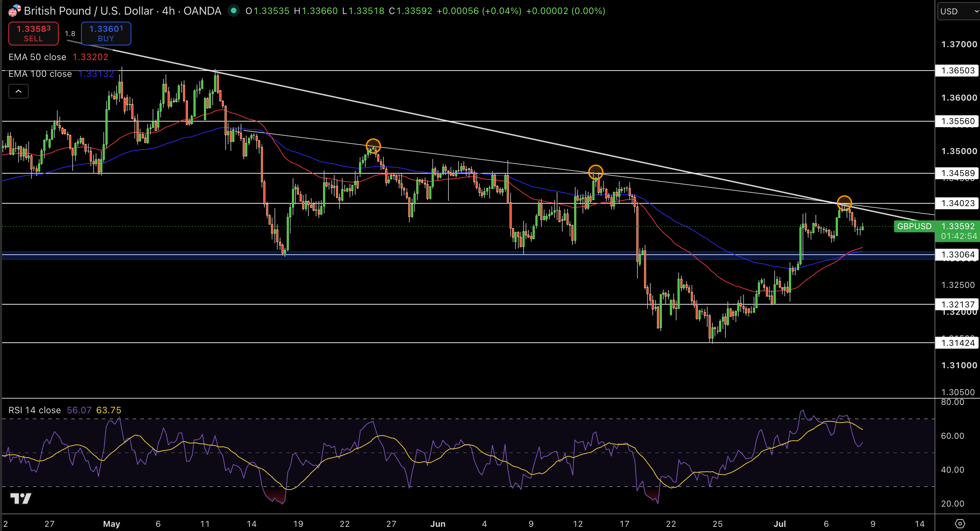Click the orange circle marker near July 7

844,203
